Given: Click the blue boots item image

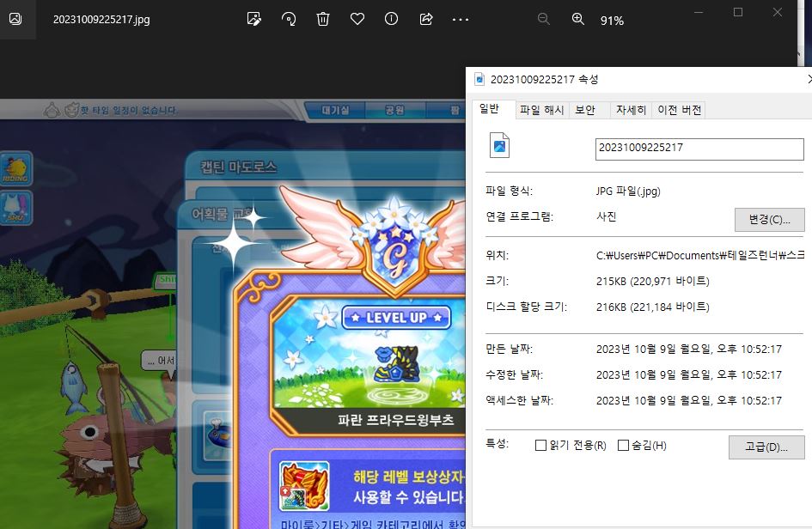Looking at the screenshot, I should [x=396, y=363].
